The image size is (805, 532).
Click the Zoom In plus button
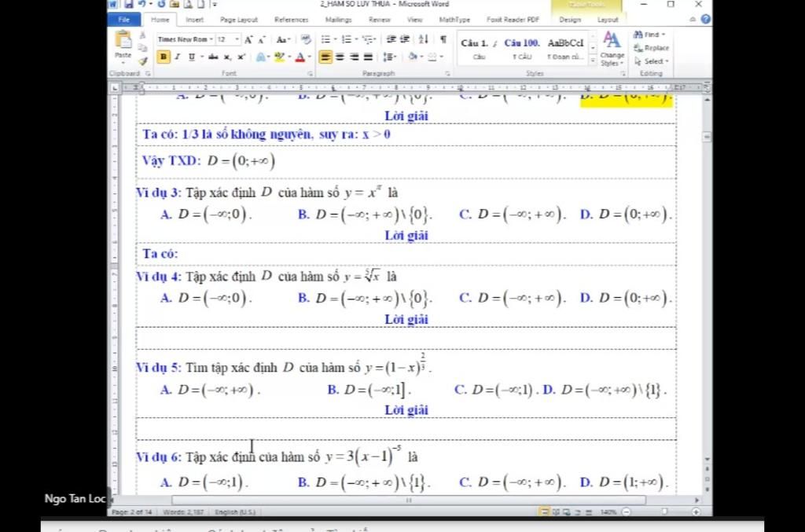pyautogui.click(x=697, y=512)
